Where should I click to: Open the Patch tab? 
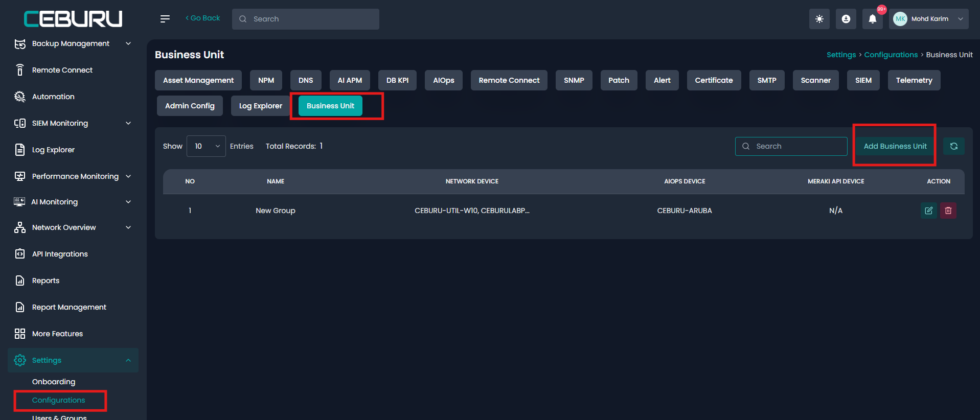click(x=619, y=80)
